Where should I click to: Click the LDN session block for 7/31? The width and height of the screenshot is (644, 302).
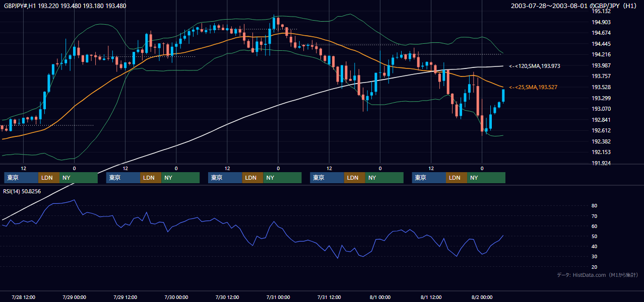tap(355, 178)
